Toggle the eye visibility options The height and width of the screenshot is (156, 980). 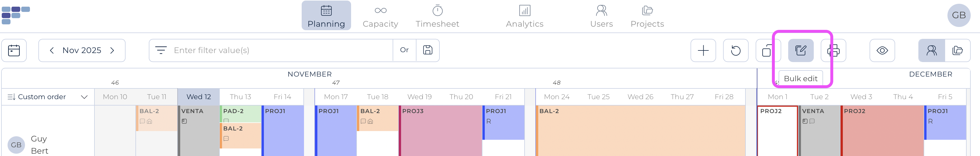(x=882, y=50)
